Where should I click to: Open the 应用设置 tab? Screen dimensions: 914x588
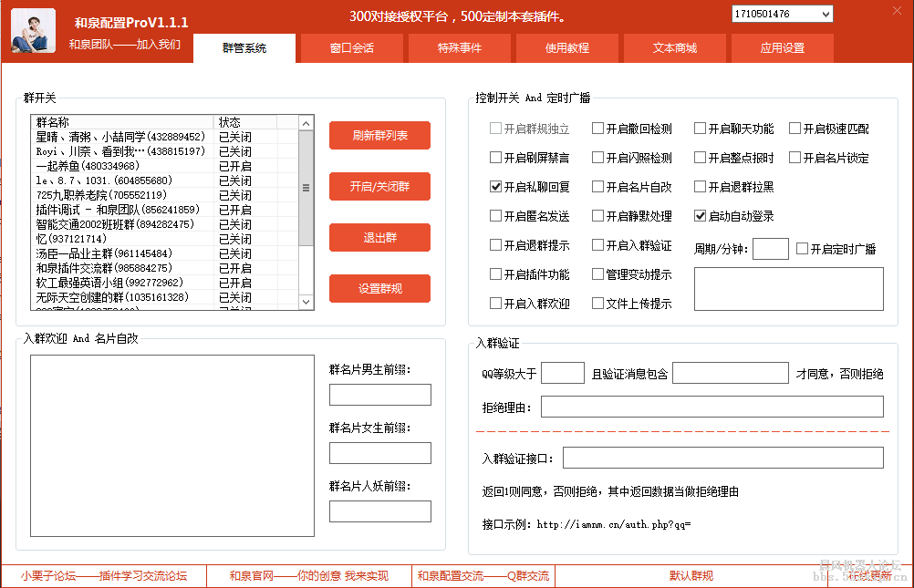(782, 48)
